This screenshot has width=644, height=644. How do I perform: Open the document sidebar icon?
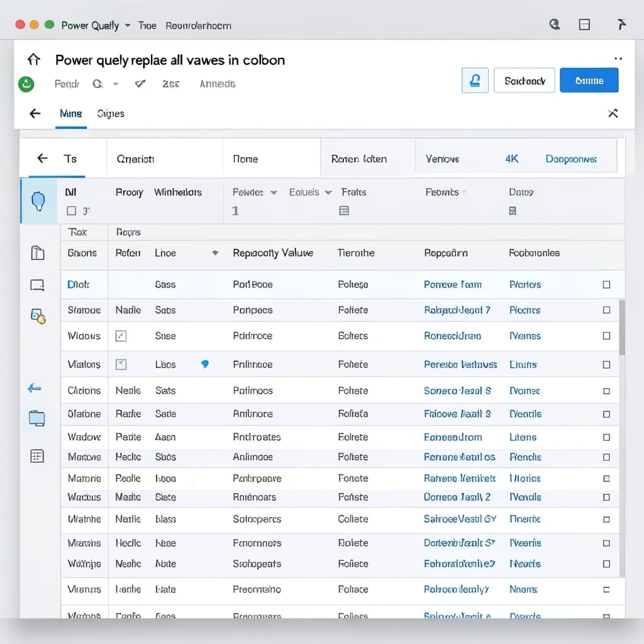(37, 253)
